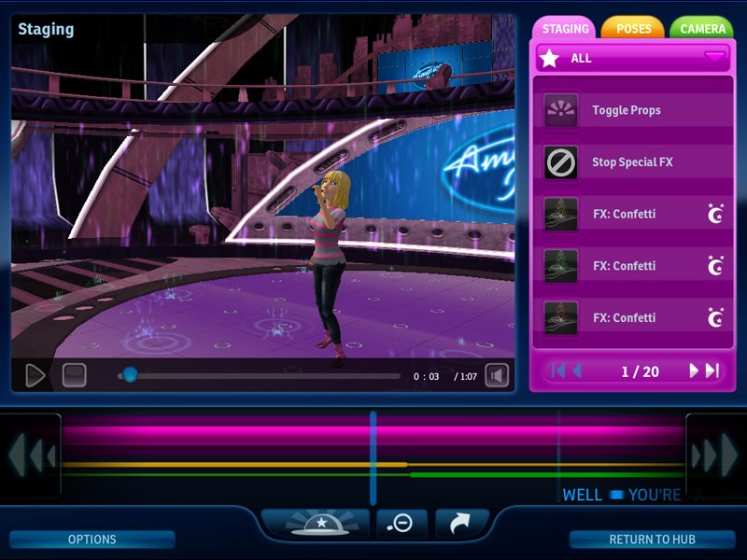The width and height of the screenshot is (747, 560).
Task: Click the 0 : 03 elapsed time
Action: [426, 377]
